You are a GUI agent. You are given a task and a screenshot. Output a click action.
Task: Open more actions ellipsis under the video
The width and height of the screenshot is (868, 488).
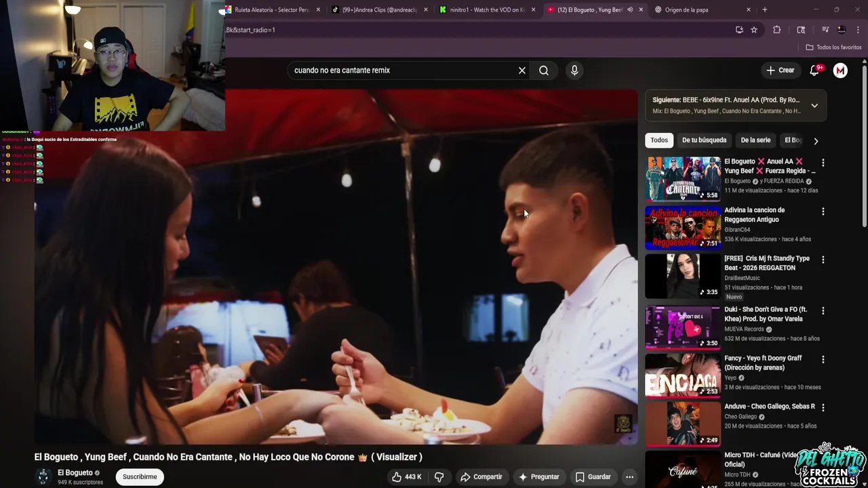coord(629,477)
